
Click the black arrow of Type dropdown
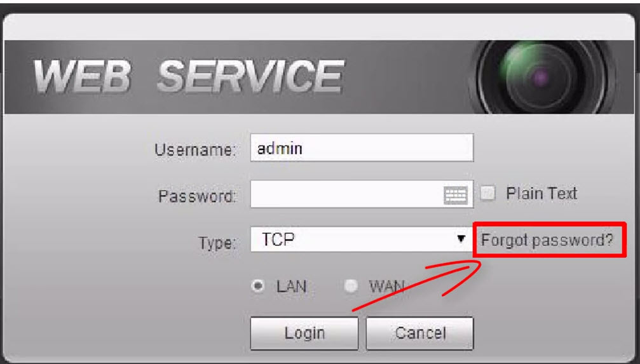click(461, 239)
